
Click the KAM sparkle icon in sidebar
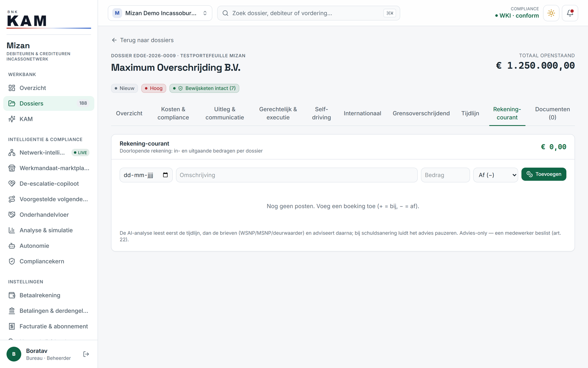coord(12,119)
